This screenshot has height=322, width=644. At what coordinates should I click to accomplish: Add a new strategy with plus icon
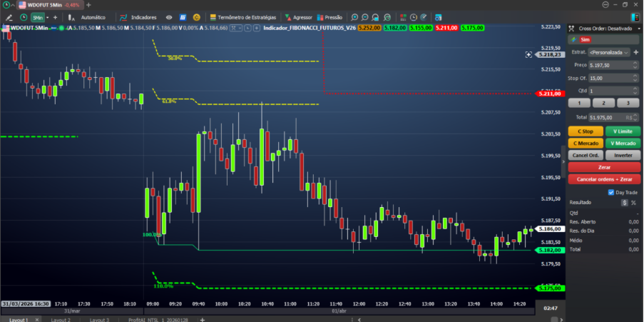click(x=636, y=52)
